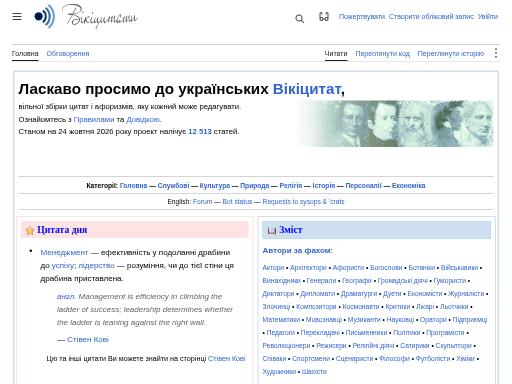Open the Громадські діячі link
512x384 pixels.
point(403,281)
